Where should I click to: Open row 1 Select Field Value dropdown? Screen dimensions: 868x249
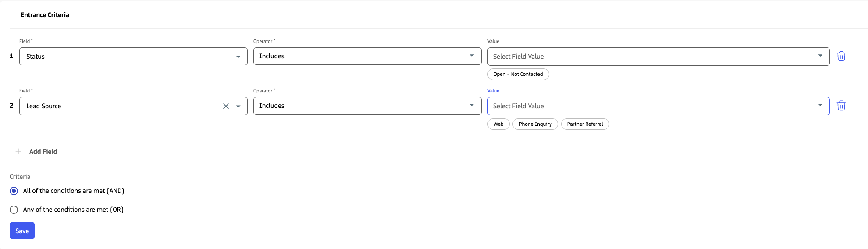point(658,57)
